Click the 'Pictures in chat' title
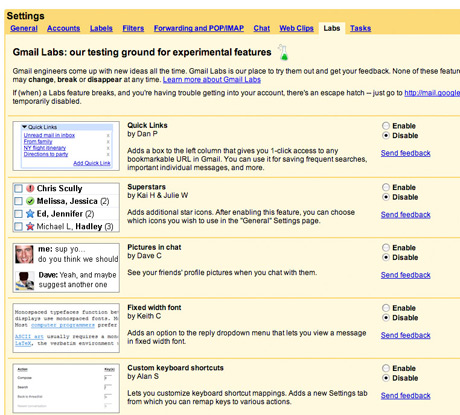This screenshot has width=460, height=415. click(154, 247)
